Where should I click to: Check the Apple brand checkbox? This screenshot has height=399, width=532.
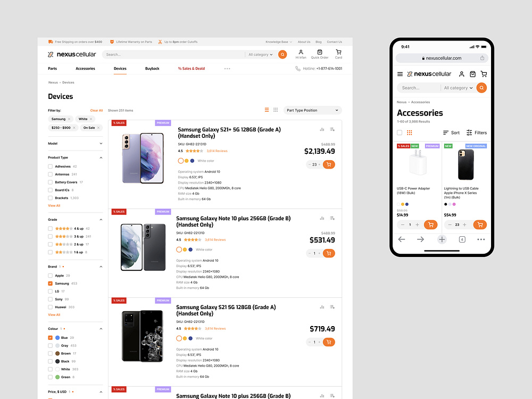[x=49, y=276]
